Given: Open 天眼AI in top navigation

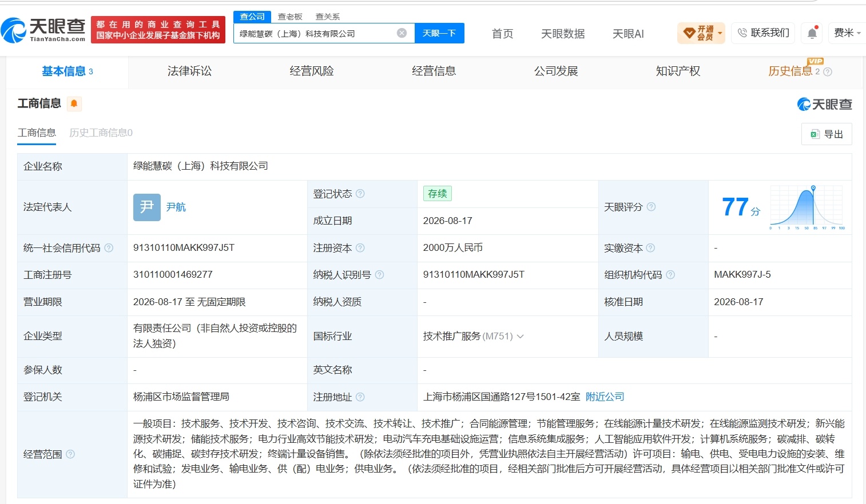Looking at the screenshot, I should pos(628,34).
